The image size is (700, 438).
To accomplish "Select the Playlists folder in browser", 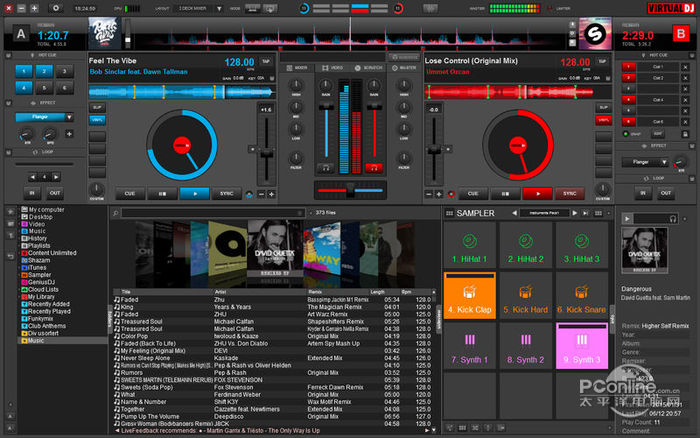I will 38,246.
